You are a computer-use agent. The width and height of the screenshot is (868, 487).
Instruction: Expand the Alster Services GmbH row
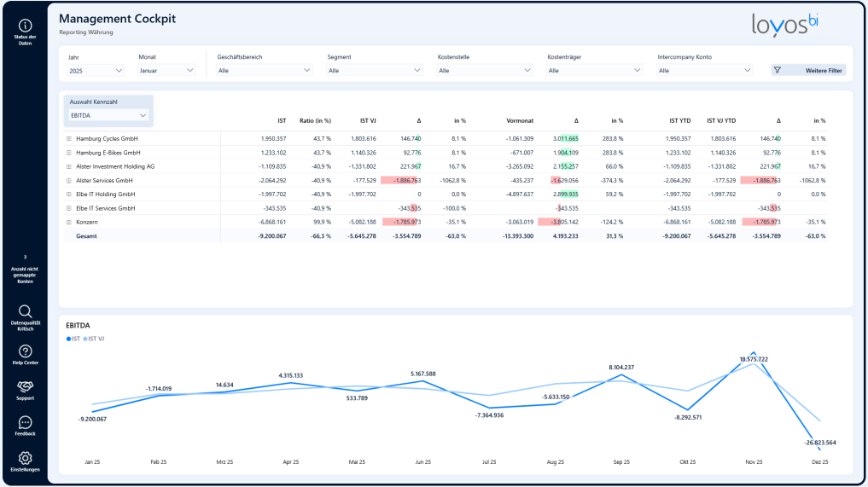click(68, 181)
